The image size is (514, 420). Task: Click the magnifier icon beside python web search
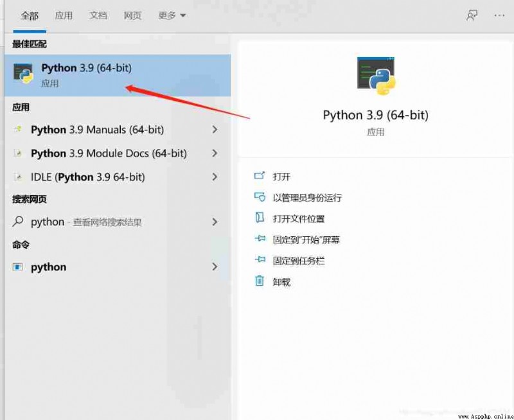(18, 222)
